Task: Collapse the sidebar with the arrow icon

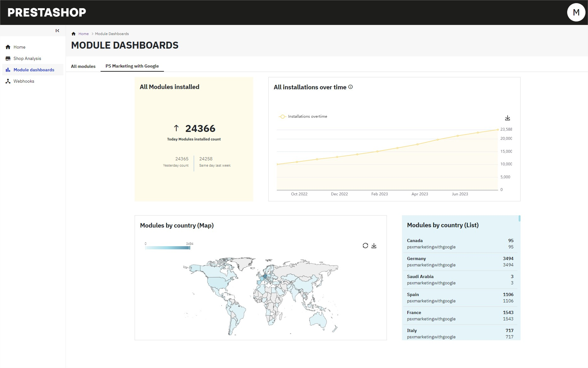Action: coord(57,31)
